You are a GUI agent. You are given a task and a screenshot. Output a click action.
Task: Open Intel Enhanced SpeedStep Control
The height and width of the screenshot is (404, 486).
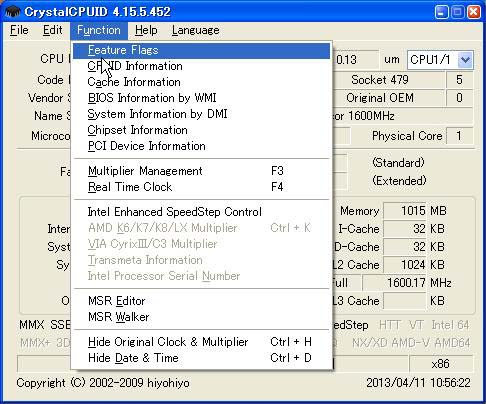tap(201, 212)
